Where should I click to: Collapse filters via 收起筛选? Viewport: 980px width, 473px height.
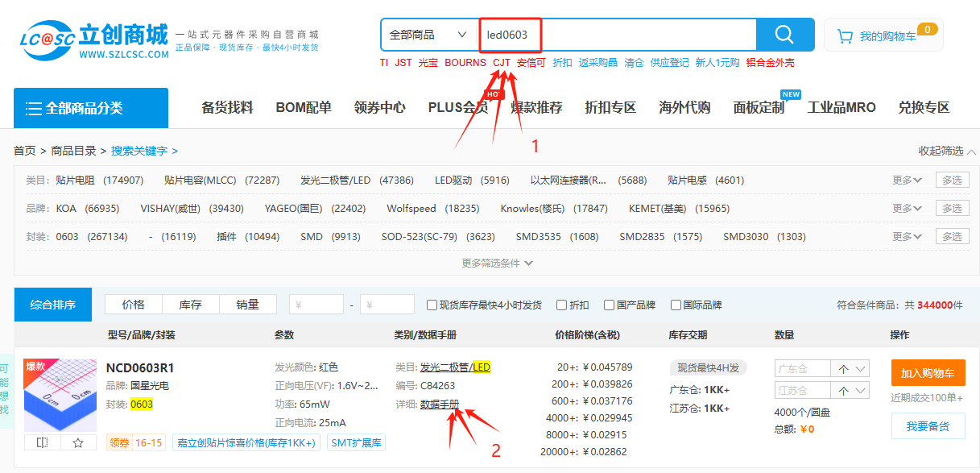click(948, 151)
